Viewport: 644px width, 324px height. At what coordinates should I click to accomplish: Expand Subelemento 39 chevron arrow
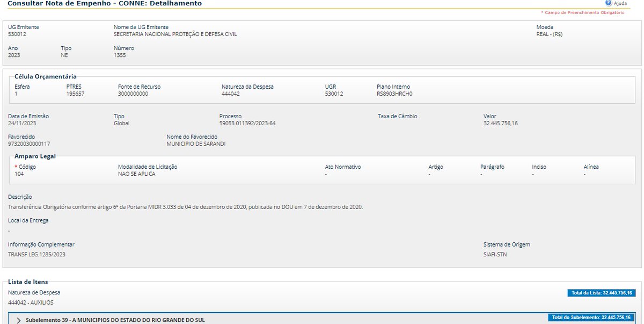(19, 320)
